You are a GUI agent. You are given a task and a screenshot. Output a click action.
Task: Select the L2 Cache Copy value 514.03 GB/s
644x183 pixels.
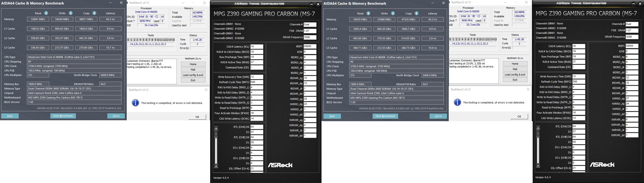pos(409,39)
